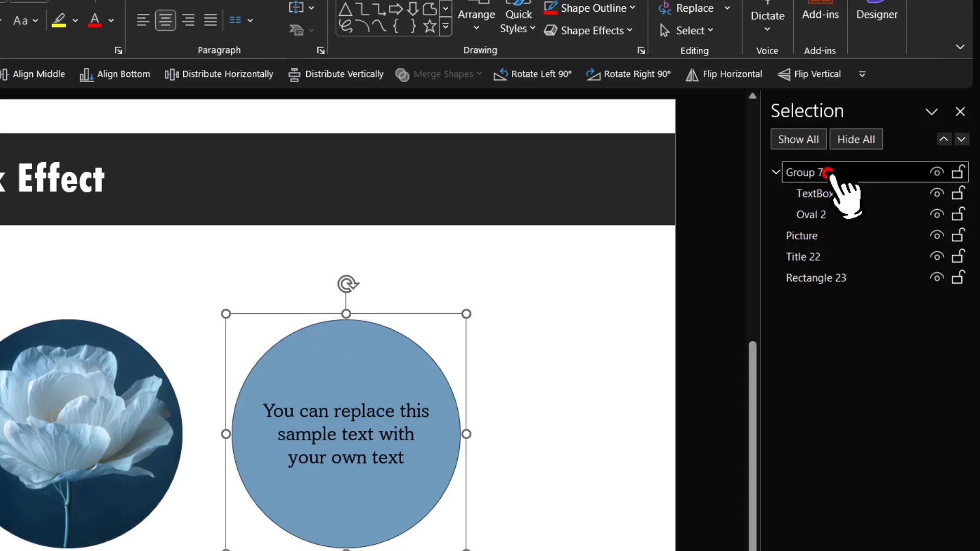Image resolution: width=980 pixels, height=551 pixels.
Task: Show next row of the shapes gallery
Action: [445, 9]
